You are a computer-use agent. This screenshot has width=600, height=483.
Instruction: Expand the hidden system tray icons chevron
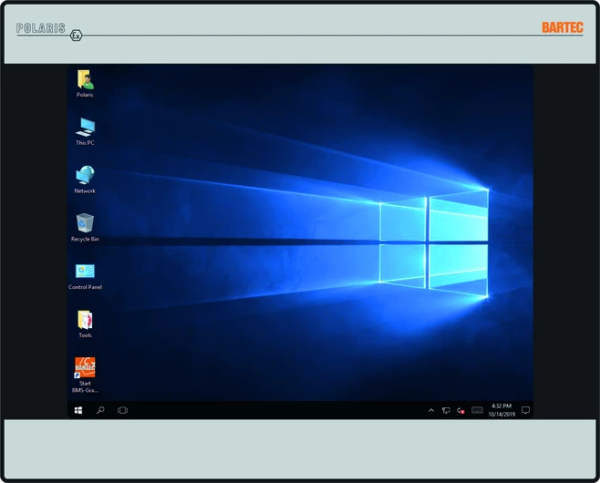[431, 410]
